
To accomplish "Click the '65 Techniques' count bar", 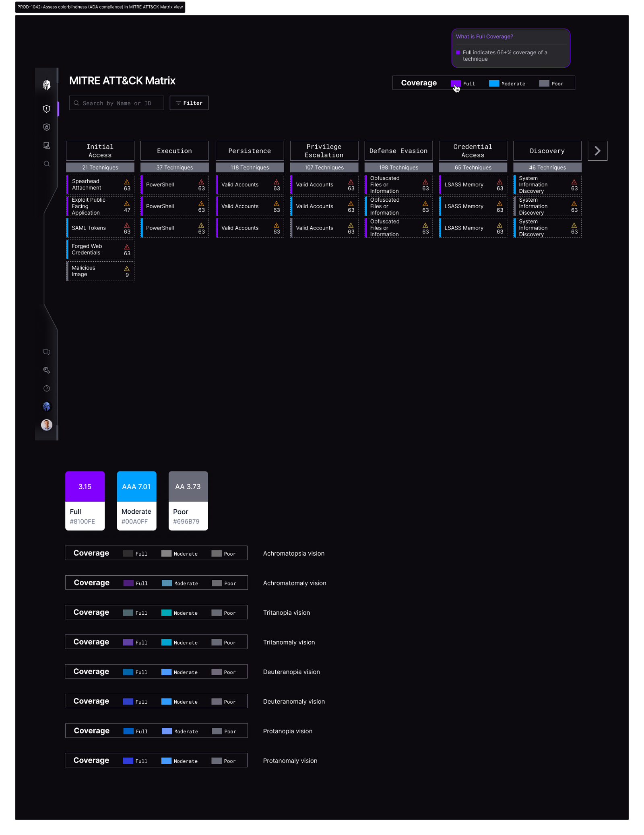I will click(473, 167).
